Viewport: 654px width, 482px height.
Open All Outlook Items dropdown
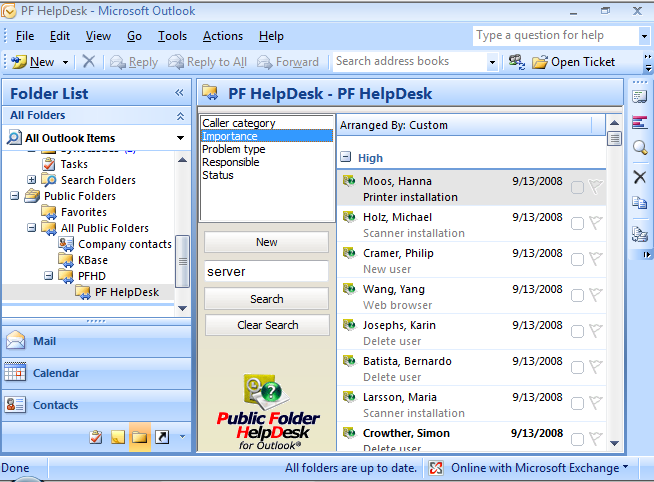point(180,138)
